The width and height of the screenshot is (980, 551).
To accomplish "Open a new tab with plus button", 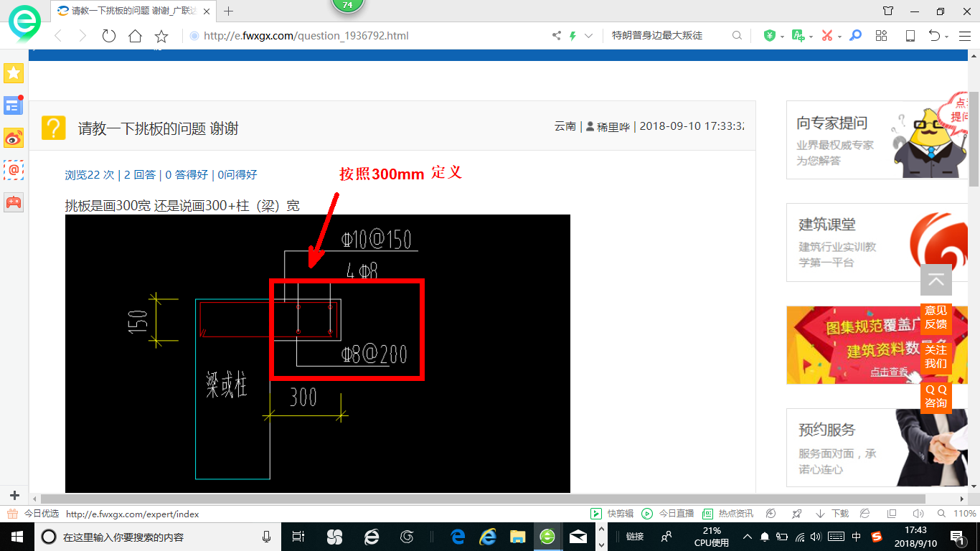I will [229, 11].
